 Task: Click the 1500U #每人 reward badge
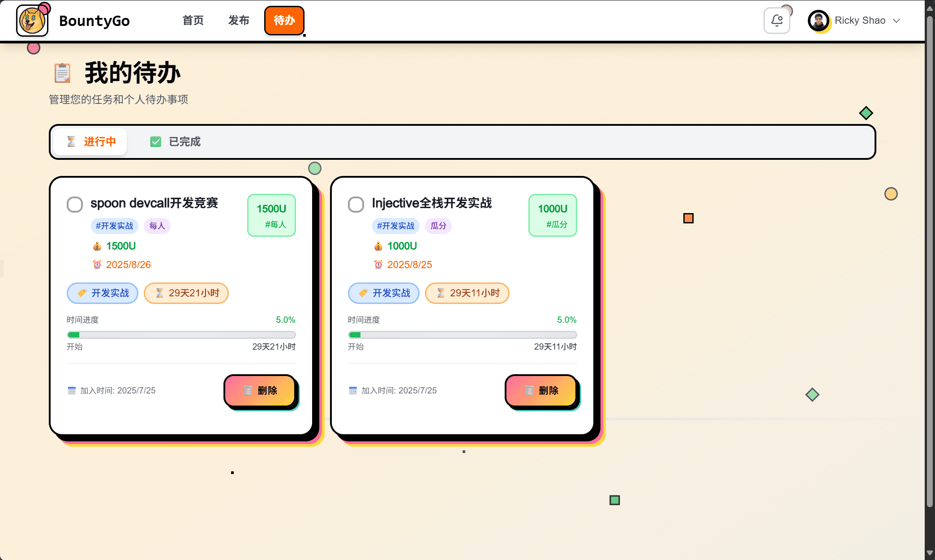click(x=271, y=215)
